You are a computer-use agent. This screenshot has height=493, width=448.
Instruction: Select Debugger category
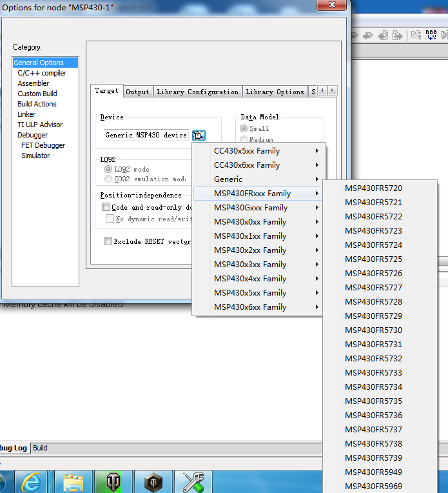tap(33, 135)
